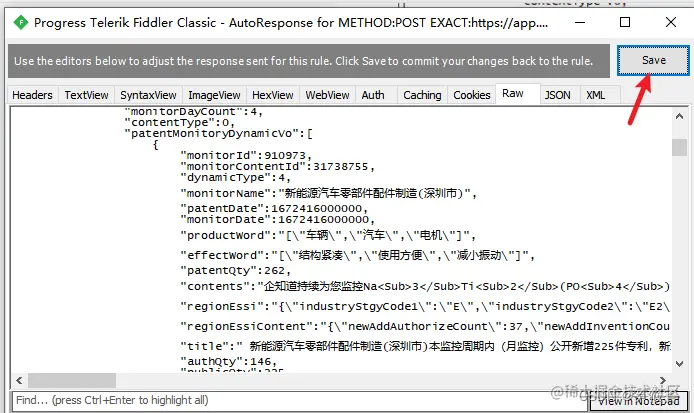Click the horizontal scrollbar thumb
Screen dimensions: 694x413
click(x=72, y=380)
